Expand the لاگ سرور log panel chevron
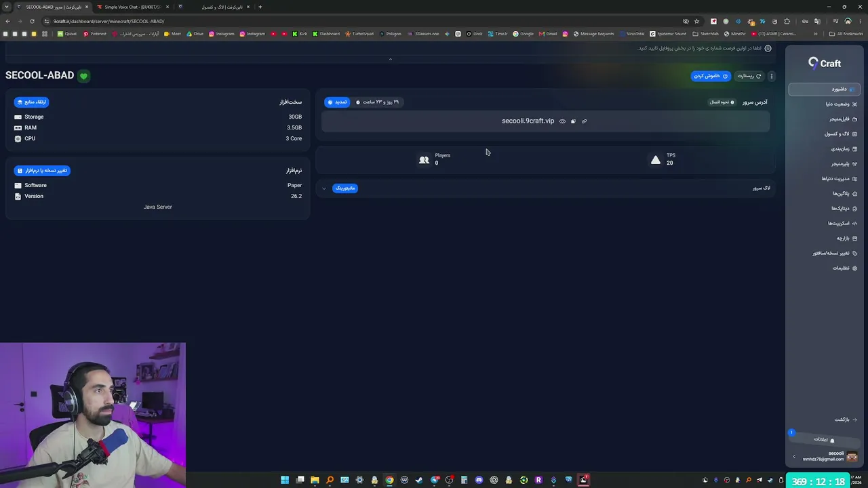 click(x=324, y=188)
